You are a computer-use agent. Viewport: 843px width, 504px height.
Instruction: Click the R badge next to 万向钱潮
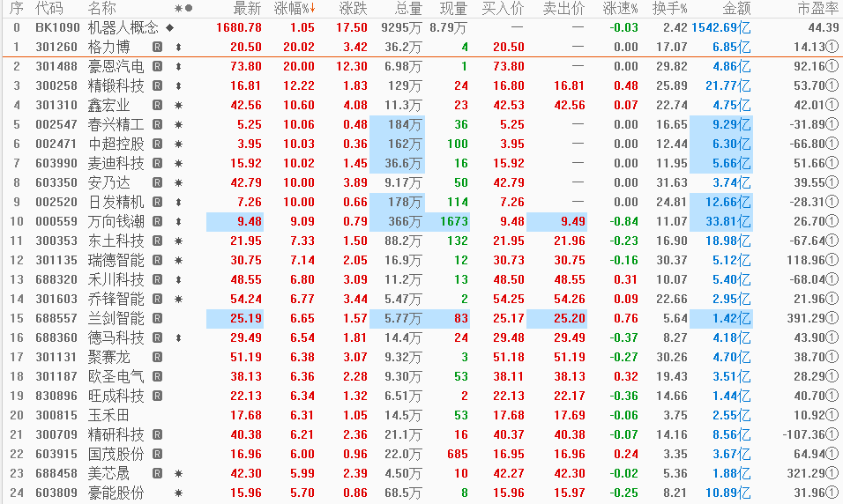click(157, 221)
